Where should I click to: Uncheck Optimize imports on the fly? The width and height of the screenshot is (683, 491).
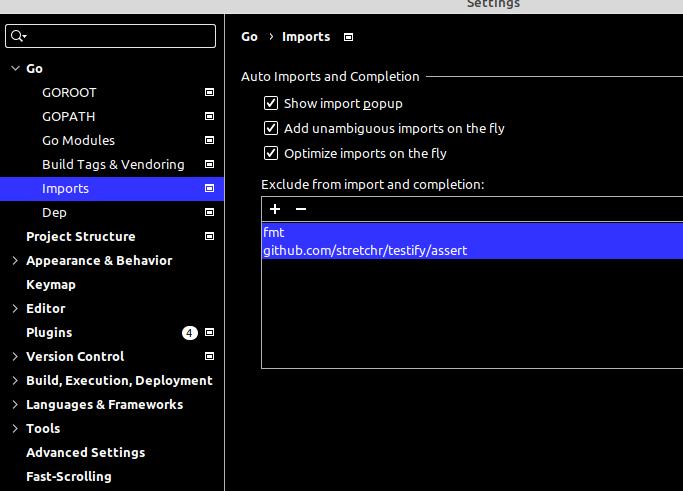[271, 153]
